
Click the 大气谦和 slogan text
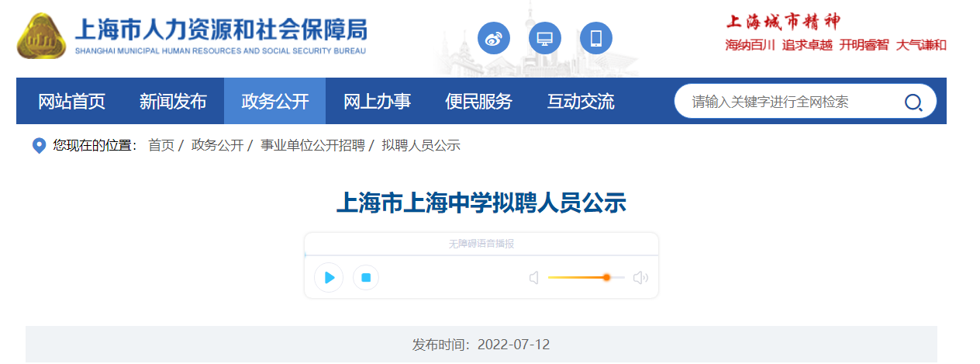922,45
